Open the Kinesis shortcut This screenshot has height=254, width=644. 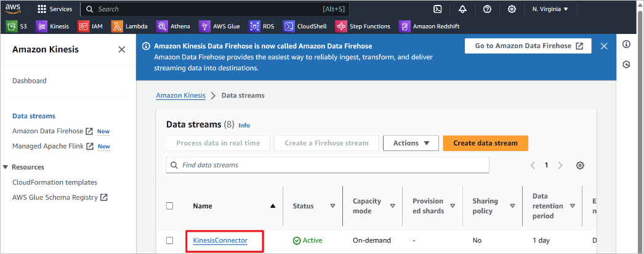point(52,27)
